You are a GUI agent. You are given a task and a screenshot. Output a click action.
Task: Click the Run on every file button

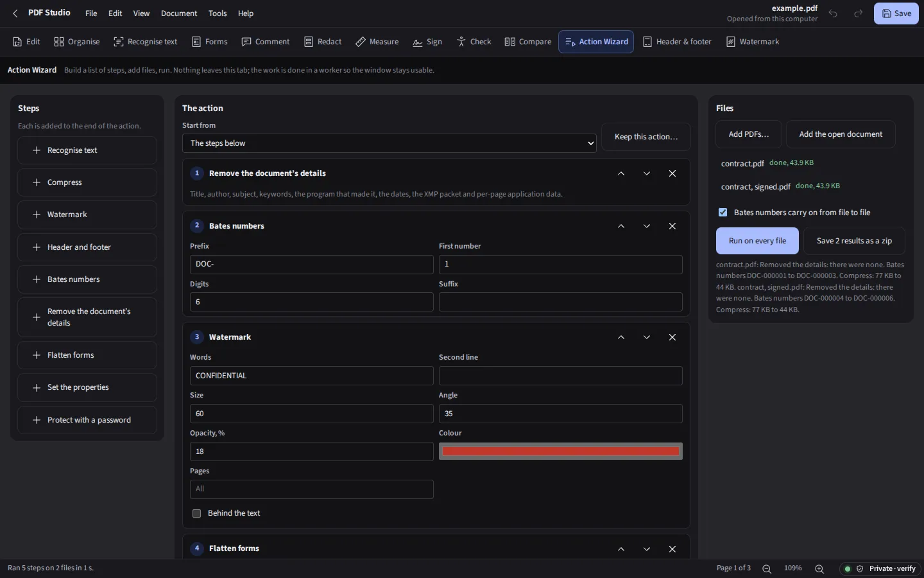[757, 241]
